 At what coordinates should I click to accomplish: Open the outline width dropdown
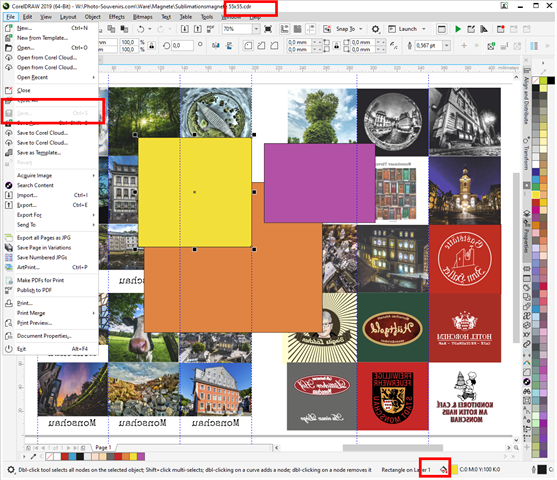click(x=447, y=45)
